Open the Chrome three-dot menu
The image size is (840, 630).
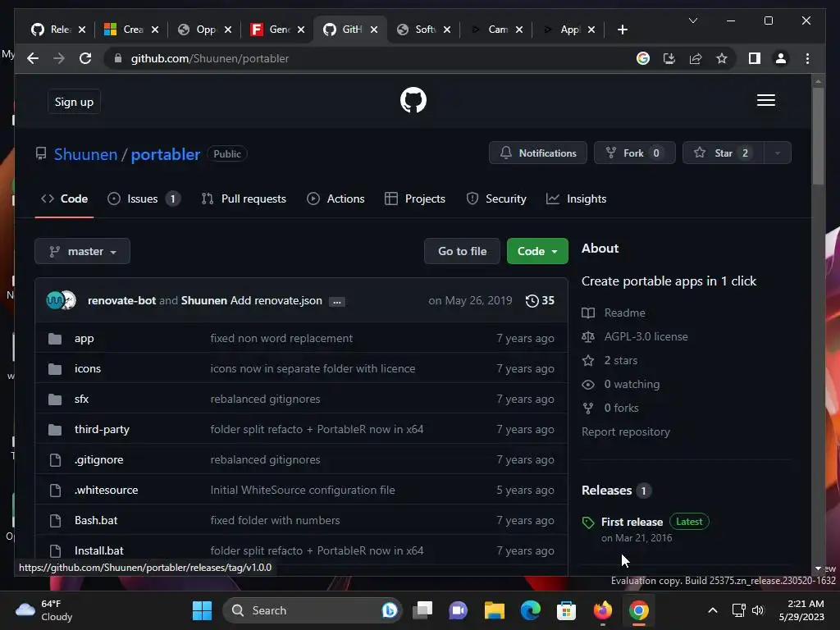click(x=807, y=58)
